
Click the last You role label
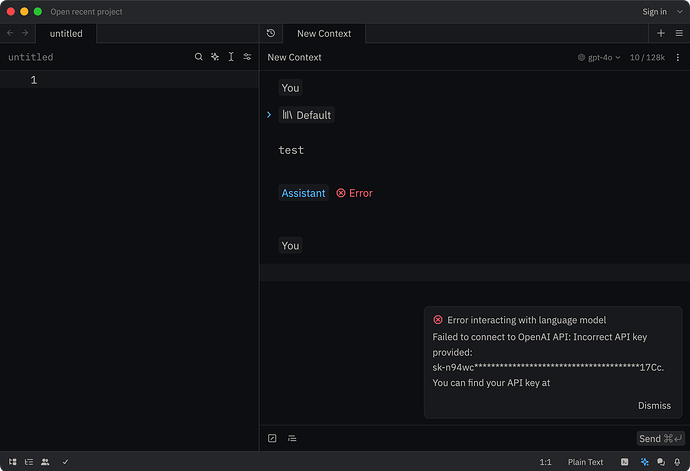290,245
